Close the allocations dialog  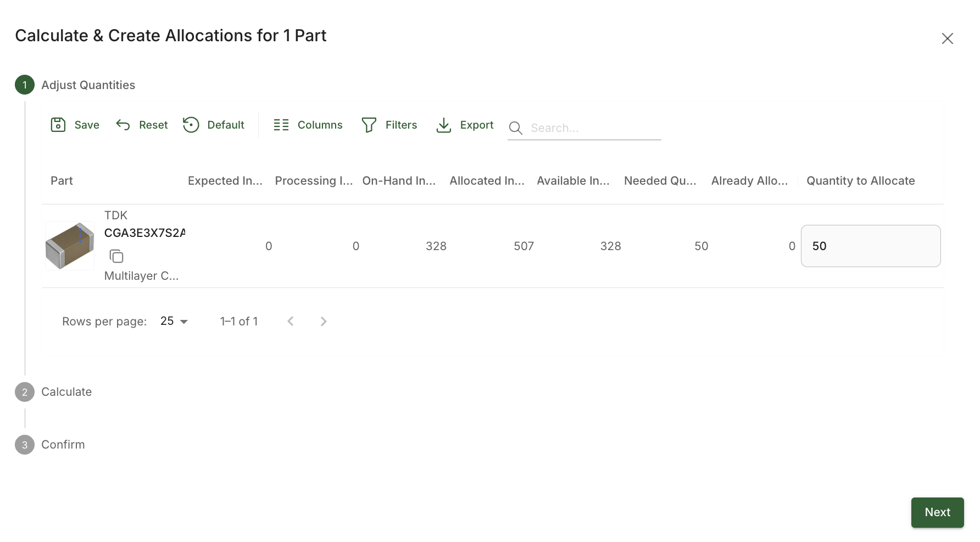(x=947, y=38)
